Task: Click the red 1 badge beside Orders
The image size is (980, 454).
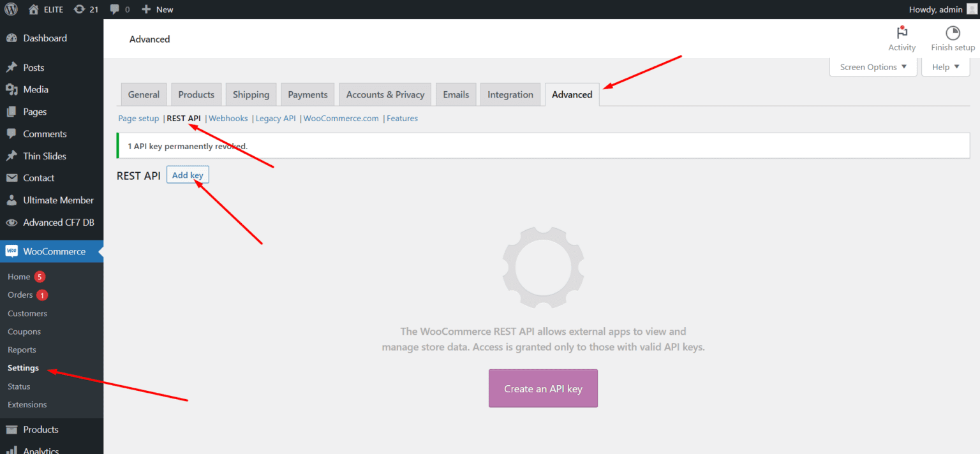Action: pos(42,295)
